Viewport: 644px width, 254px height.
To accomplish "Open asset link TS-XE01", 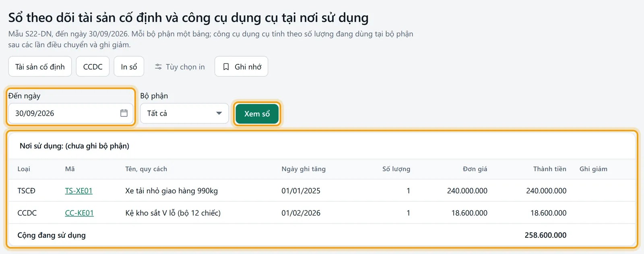I will pos(79,191).
